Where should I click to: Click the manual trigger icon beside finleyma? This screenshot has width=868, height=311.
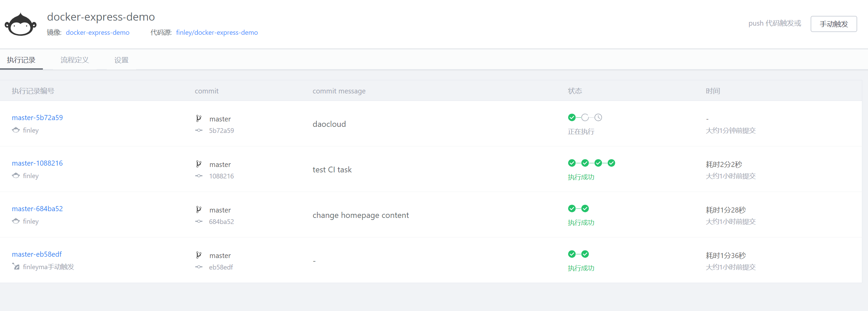click(16, 266)
